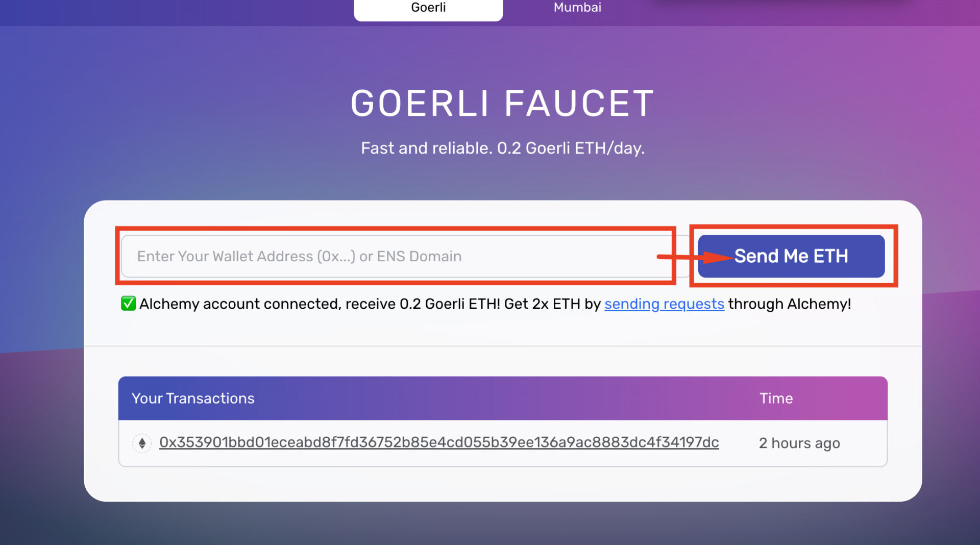
Task: Click the "2 hours ago" timestamp
Action: click(799, 443)
